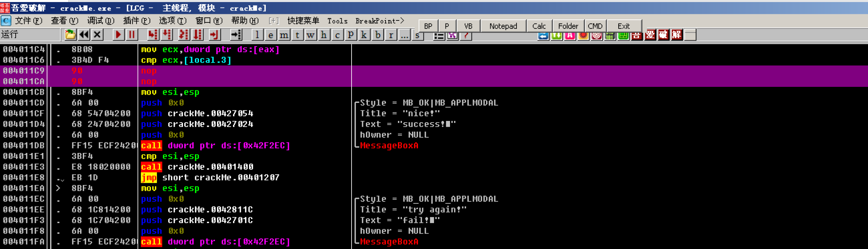Open the 插件(P) menu
This screenshot has width=868, height=249.
pyautogui.click(x=137, y=21)
